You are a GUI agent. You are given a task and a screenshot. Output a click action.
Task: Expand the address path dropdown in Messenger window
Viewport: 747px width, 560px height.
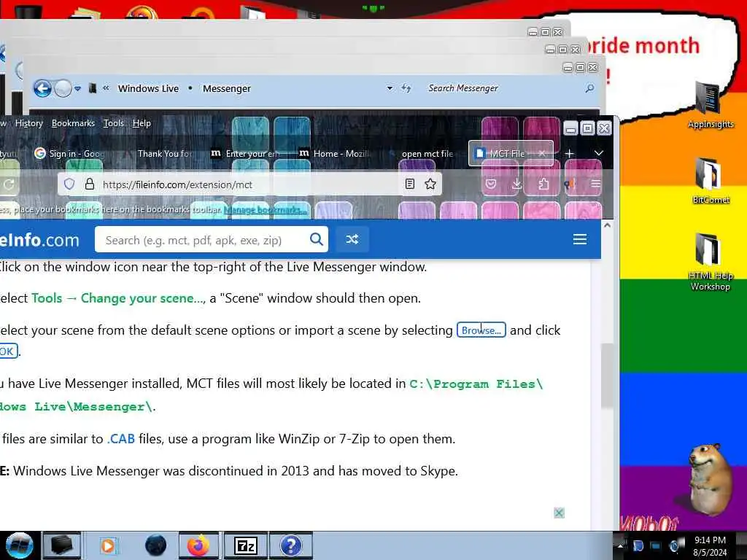click(390, 88)
